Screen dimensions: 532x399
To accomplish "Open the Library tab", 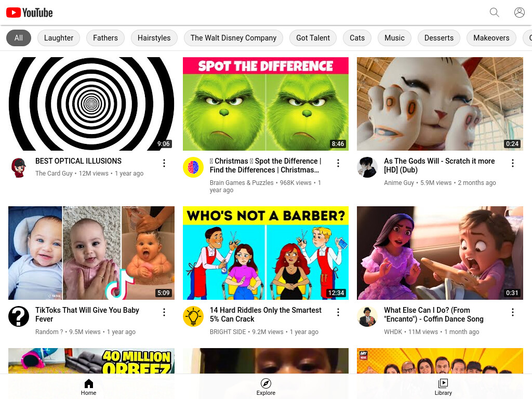I will click(443, 387).
